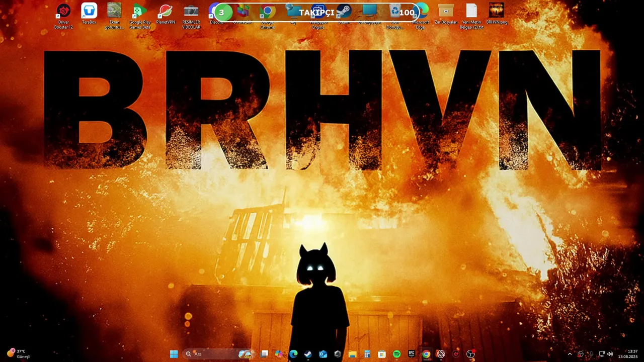Image resolution: width=644 pixels, height=362 pixels.
Task: Launch Calculator from the taskbar
Action: tap(367, 354)
